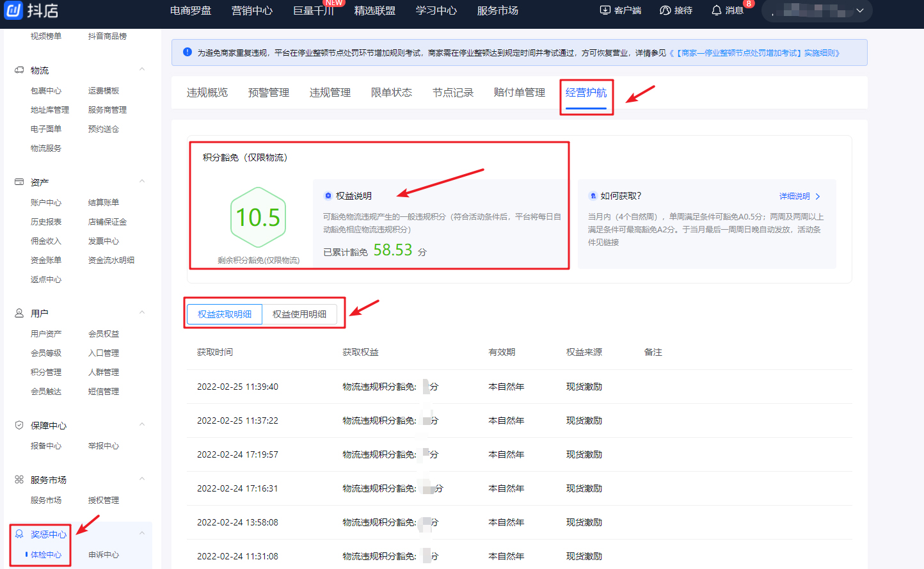
Task: Click the 服务市场 grid icon in sidebar
Action: tap(19, 479)
